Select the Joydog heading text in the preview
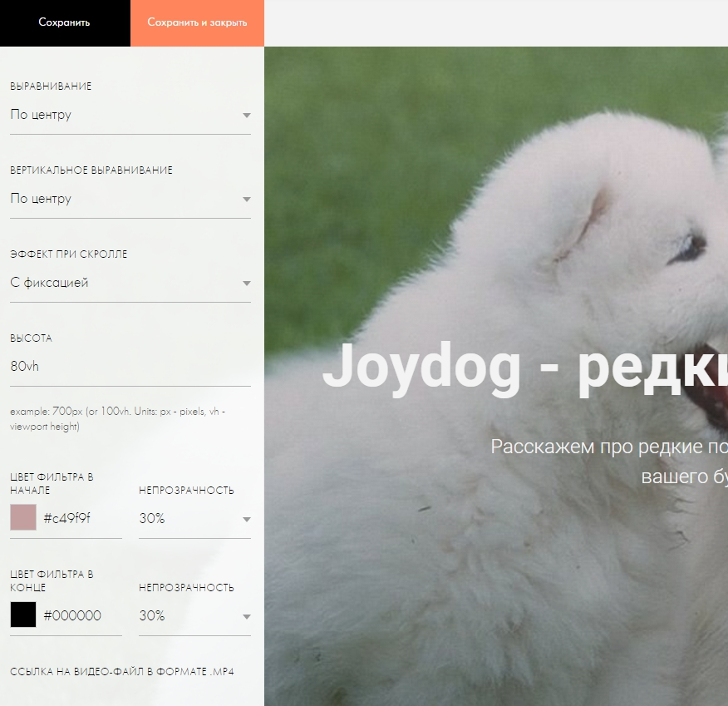The height and width of the screenshot is (706, 728). click(525, 368)
